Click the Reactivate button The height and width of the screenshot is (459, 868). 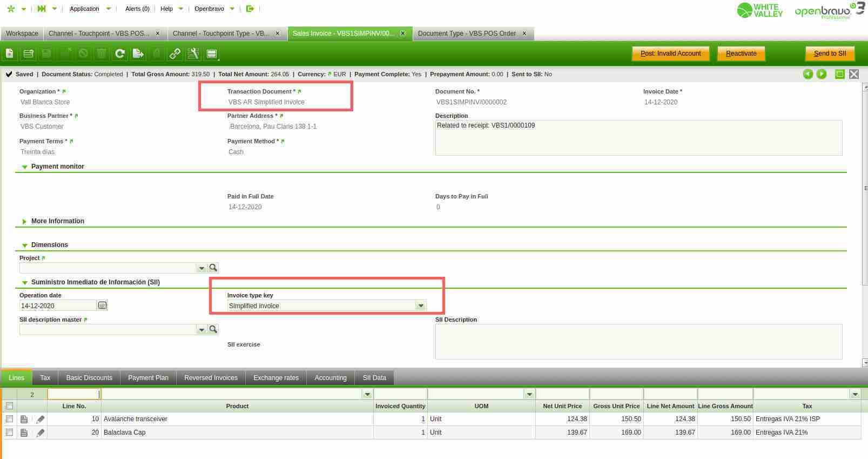click(741, 54)
